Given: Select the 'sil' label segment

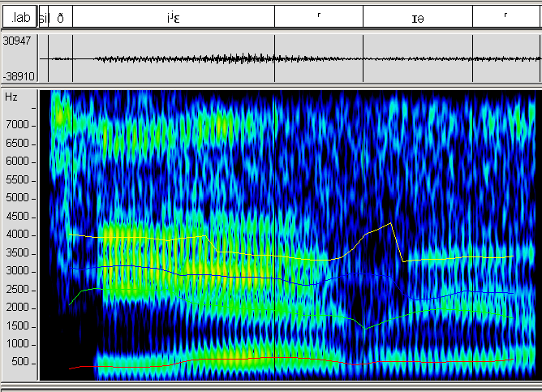Looking at the screenshot, I should pyautogui.click(x=44, y=16).
